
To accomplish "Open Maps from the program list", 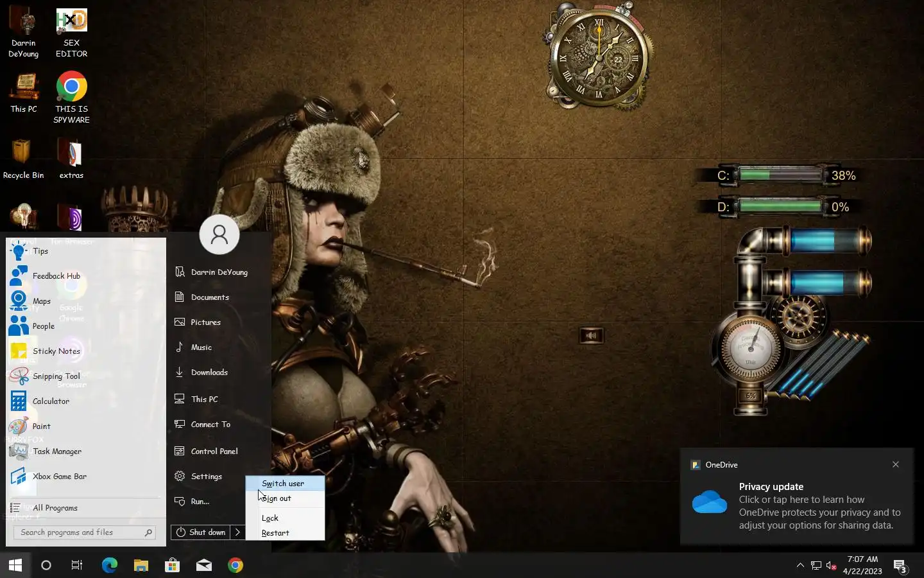I will pyautogui.click(x=85, y=301).
